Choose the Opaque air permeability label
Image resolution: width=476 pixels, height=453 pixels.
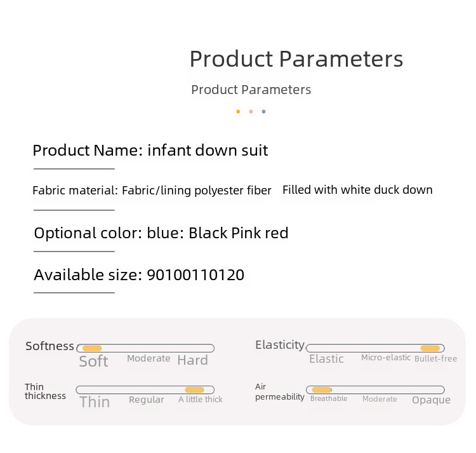(x=431, y=400)
